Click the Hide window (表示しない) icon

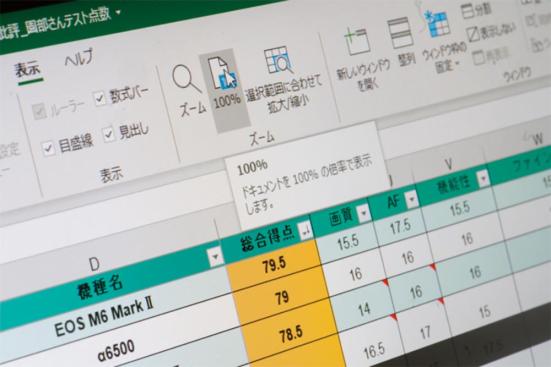pyautogui.click(x=473, y=34)
